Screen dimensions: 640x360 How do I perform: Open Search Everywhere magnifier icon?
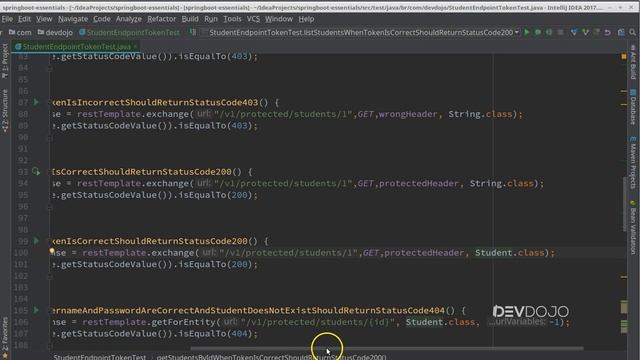[633, 32]
